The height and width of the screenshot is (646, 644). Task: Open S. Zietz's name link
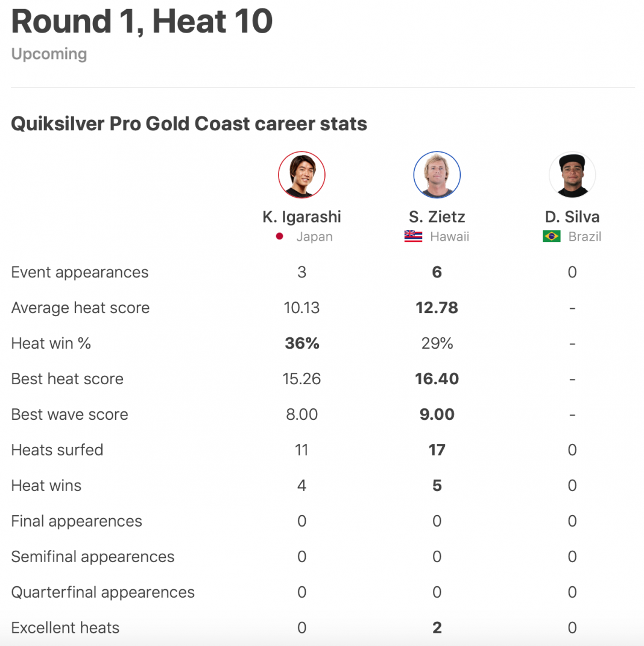point(437,217)
